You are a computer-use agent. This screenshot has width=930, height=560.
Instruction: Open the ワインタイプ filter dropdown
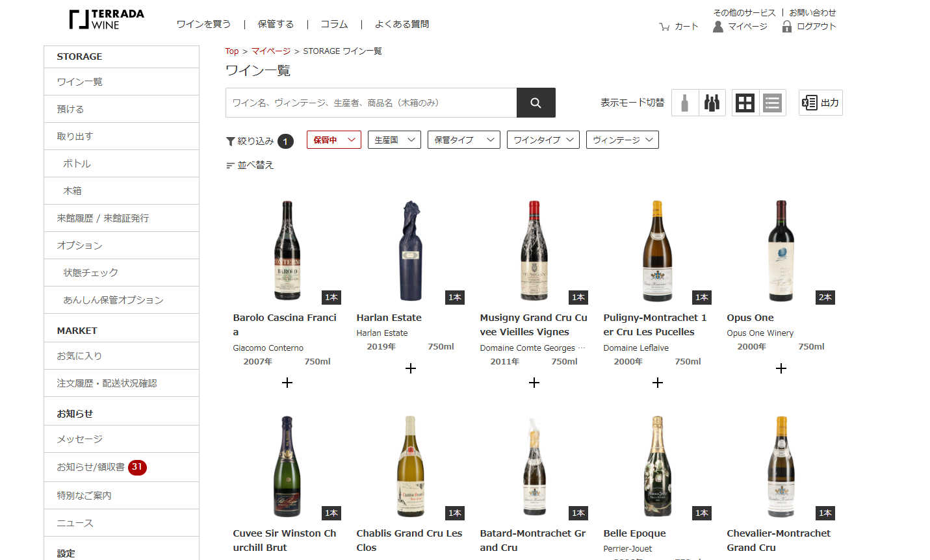(x=543, y=140)
